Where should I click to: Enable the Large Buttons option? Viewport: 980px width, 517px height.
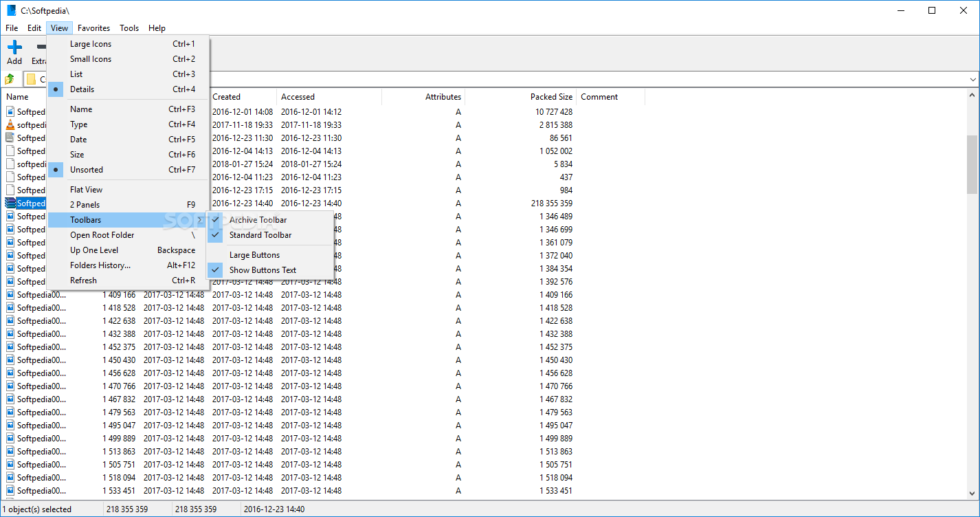pos(270,255)
